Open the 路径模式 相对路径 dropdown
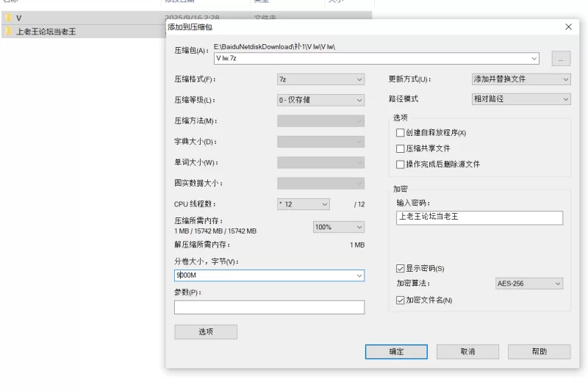Image resolution: width=588 pixels, height=390 pixels. coord(521,99)
